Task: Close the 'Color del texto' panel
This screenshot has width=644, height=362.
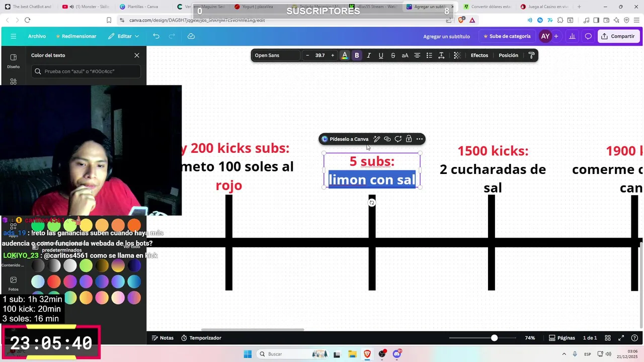Action: [x=137, y=55]
